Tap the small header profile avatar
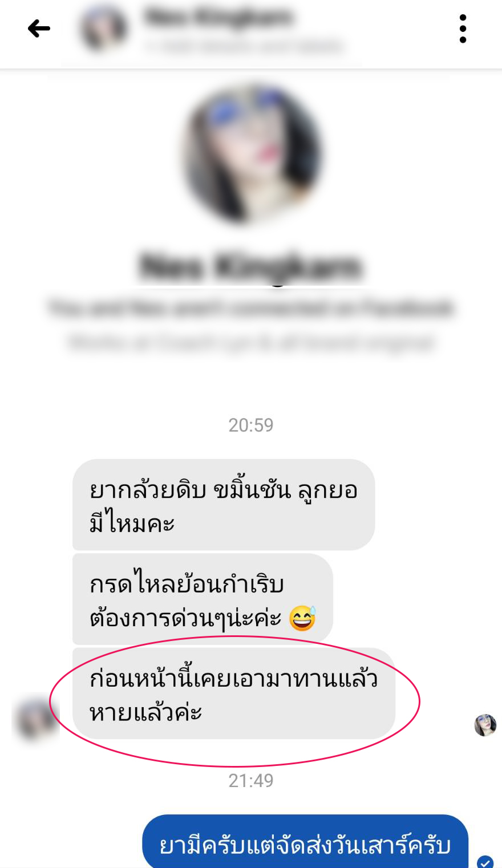This screenshot has width=502, height=868. click(103, 29)
